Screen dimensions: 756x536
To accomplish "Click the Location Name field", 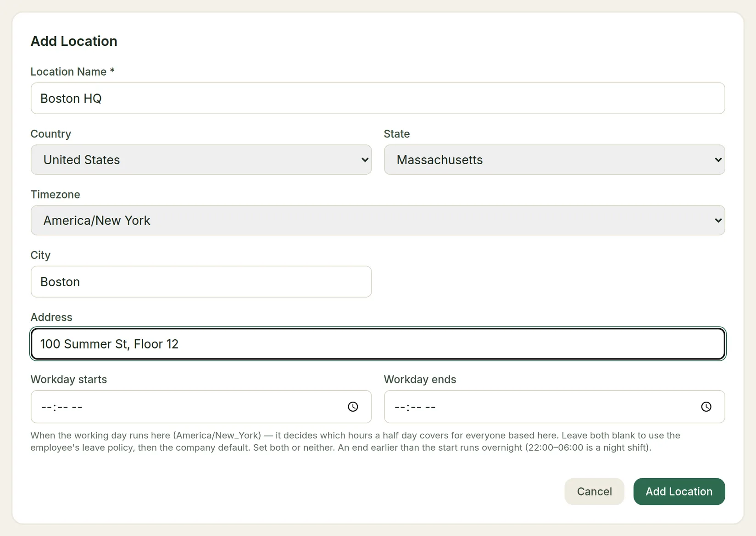I will pos(378,98).
